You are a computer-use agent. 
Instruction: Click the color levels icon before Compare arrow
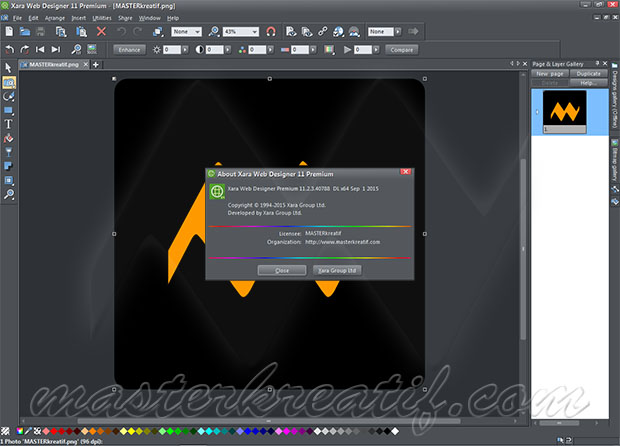(329, 50)
